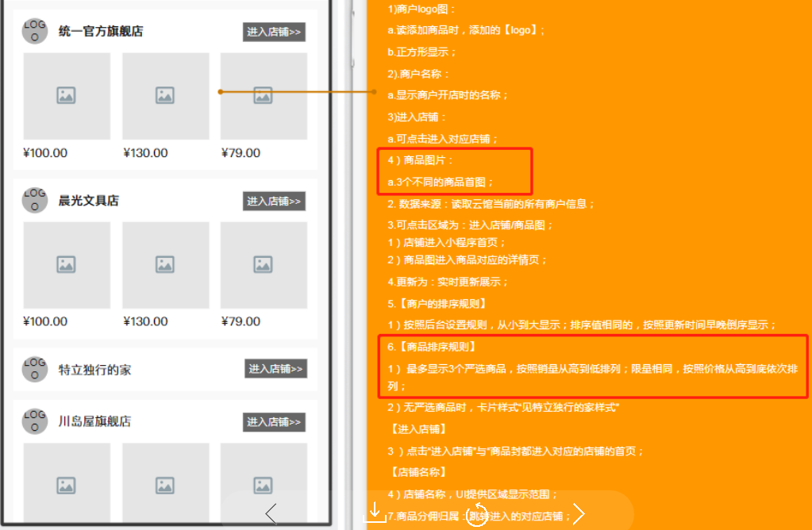Click the 川岛屋旗舰店 logo avatar
812x530 pixels.
point(35,421)
